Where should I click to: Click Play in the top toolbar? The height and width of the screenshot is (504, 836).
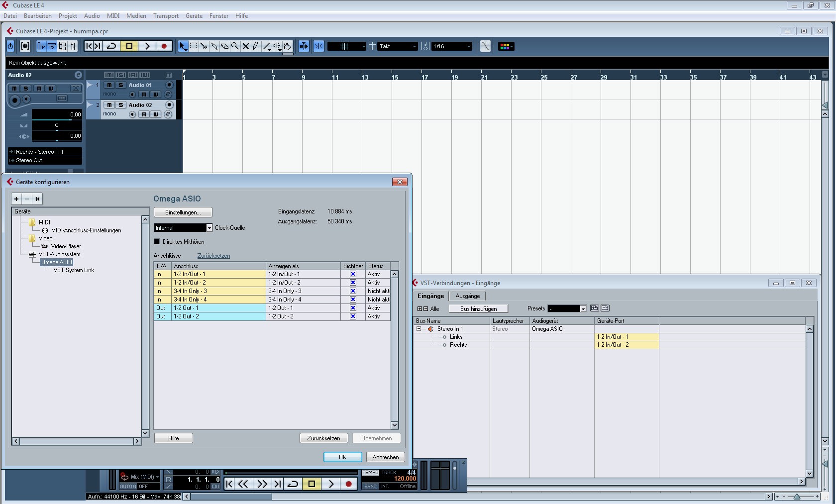click(x=147, y=46)
